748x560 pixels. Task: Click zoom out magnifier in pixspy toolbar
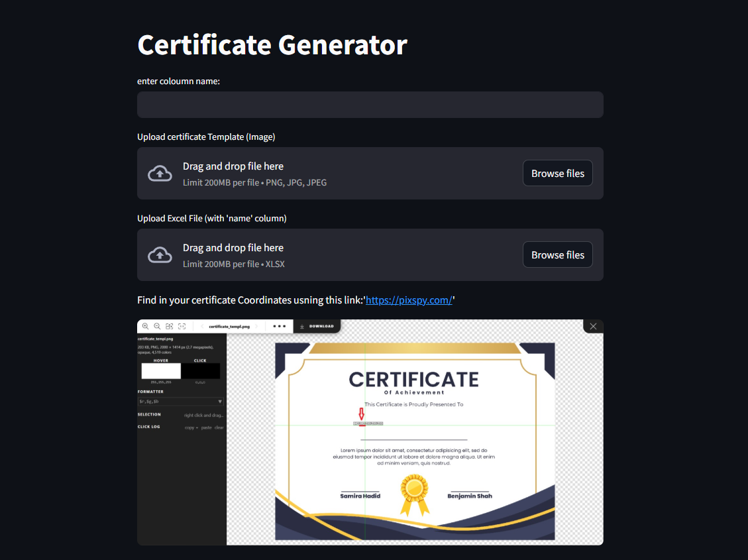pos(157,326)
